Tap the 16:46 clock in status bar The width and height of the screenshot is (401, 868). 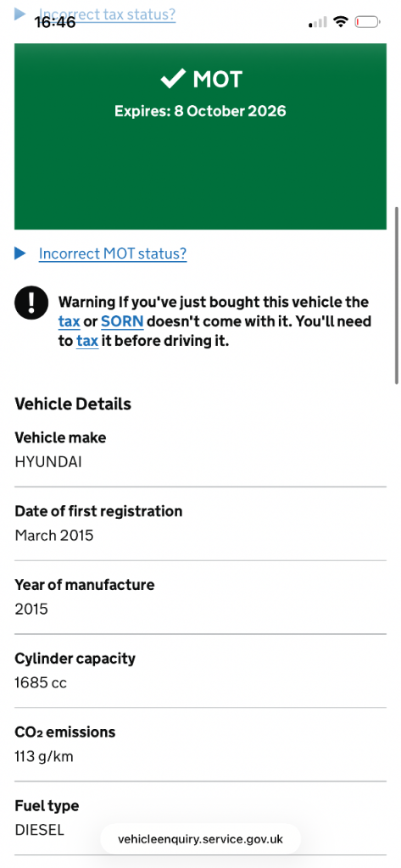tap(55, 22)
